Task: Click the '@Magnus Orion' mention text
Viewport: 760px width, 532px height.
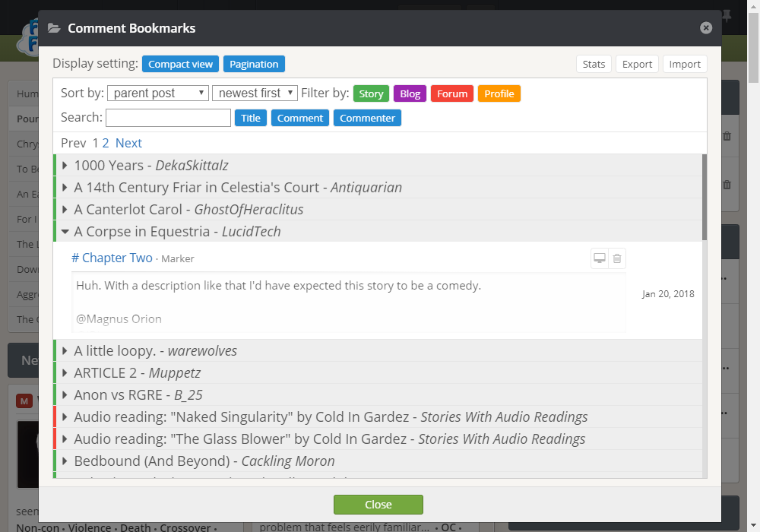Action: 119,318
